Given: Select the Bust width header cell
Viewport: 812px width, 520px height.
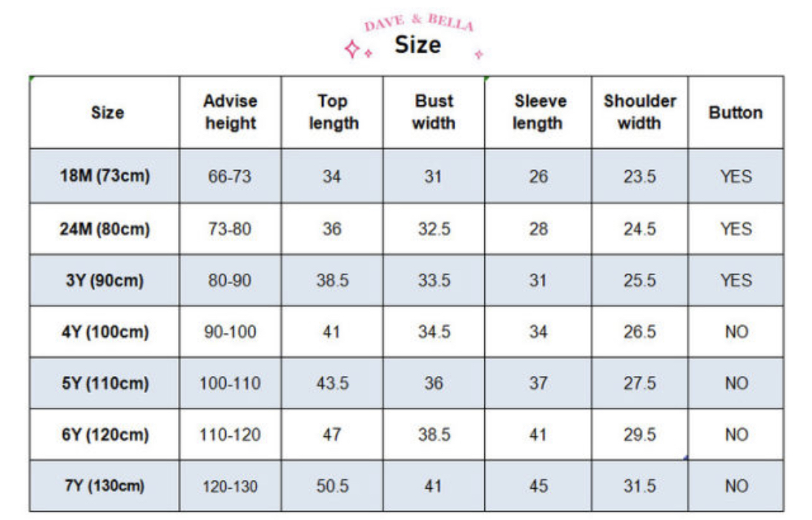Looking at the screenshot, I should [x=434, y=113].
